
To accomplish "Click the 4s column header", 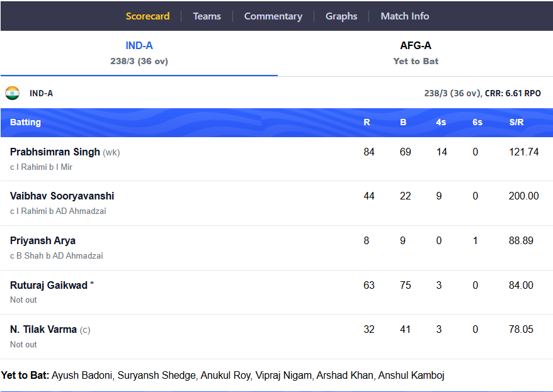I will click(x=441, y=122).
